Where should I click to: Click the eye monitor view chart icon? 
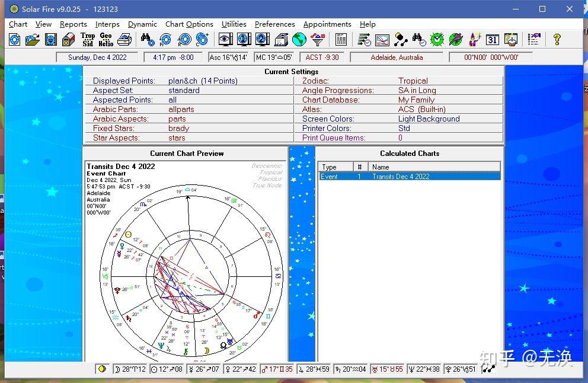click(225, 39)
